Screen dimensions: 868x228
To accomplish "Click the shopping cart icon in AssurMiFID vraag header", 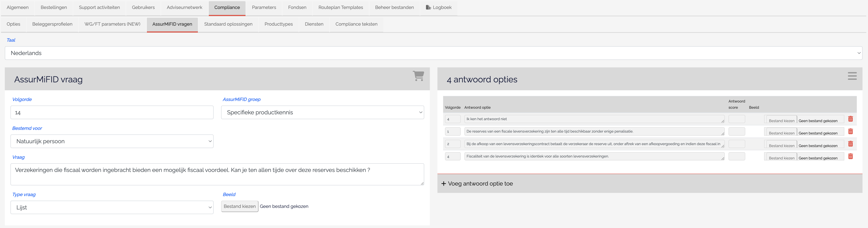I will click(418, 76).
